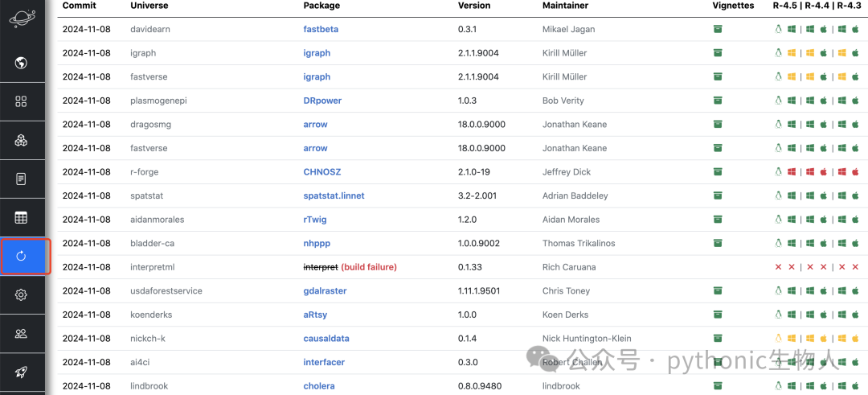Click Linux build icon in CHNOSZ row
This screenshot has width=868, height=395.
[x=778, y=171]
